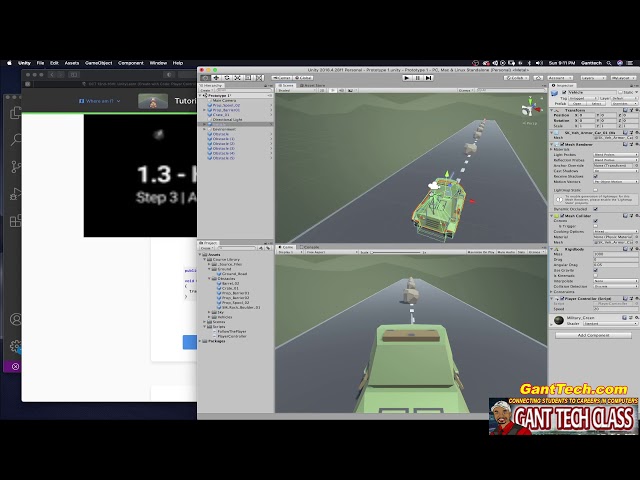Open the scene effects image dropdown
Viewport: 640px width, 480px height.
(351, 90)
